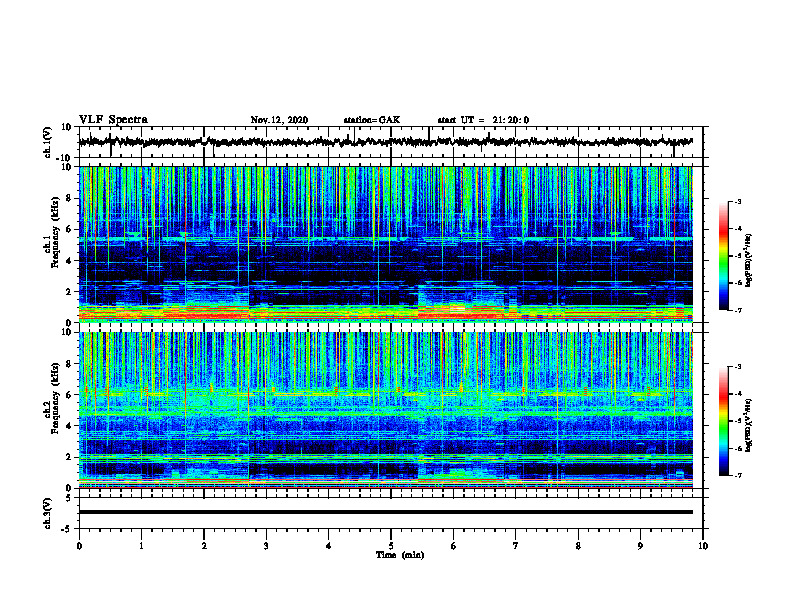The image size is (792, 612).
Task: Click the '3' tick on the time axis
Action: click(x=266, y=546)
